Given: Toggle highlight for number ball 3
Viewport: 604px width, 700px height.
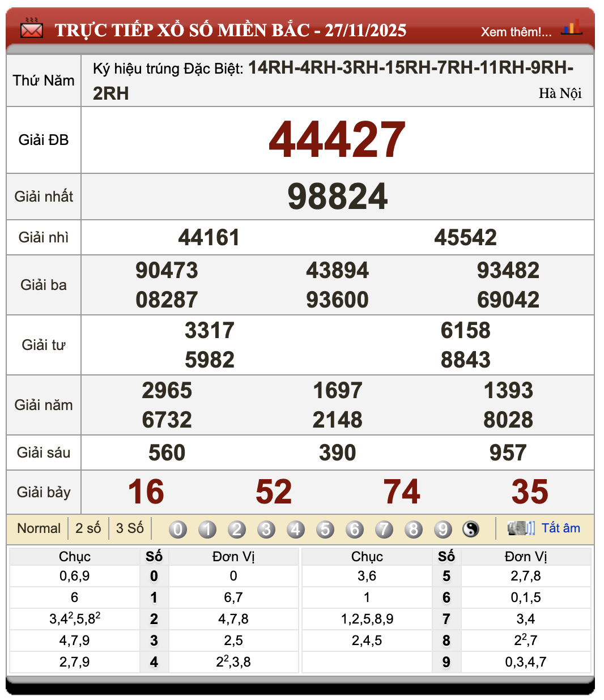Looking at the screenshot, I should click(267, 529).
